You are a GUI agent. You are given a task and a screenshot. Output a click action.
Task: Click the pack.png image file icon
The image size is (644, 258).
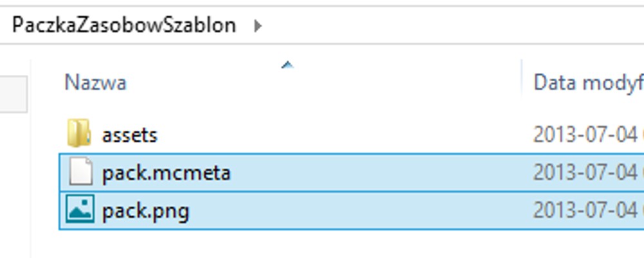[x=80, y=210]
